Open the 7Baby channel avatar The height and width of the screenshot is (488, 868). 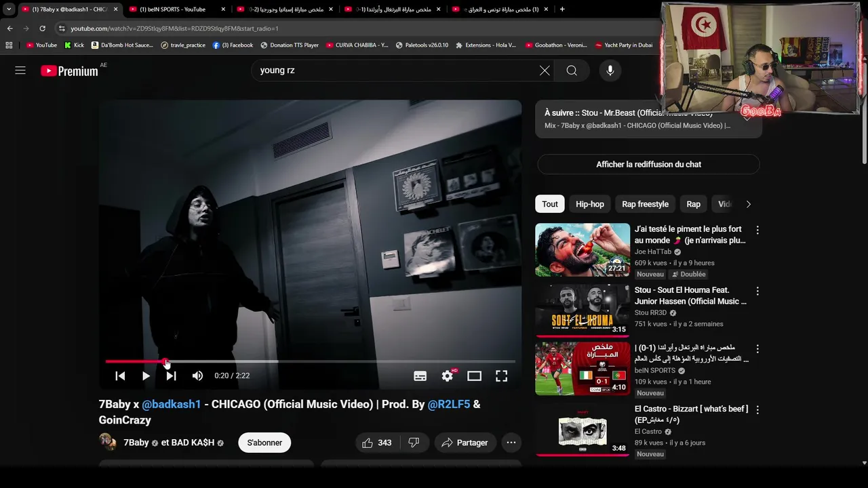click(x=108, y=443)
